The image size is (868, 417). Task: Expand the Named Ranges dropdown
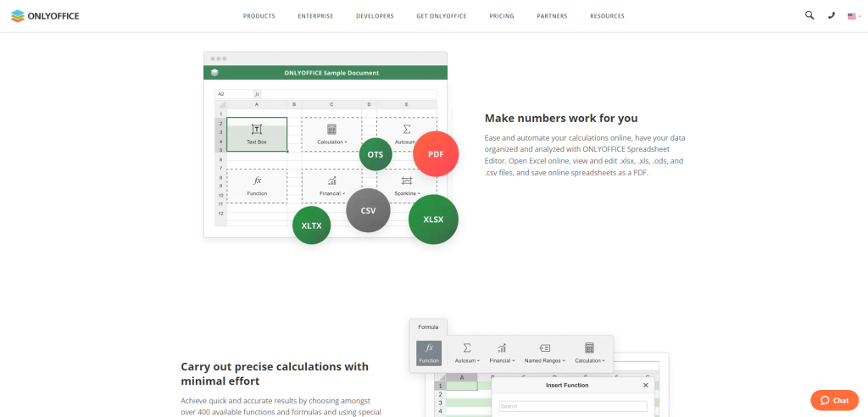pyautogui.click(x=545, y=353)
